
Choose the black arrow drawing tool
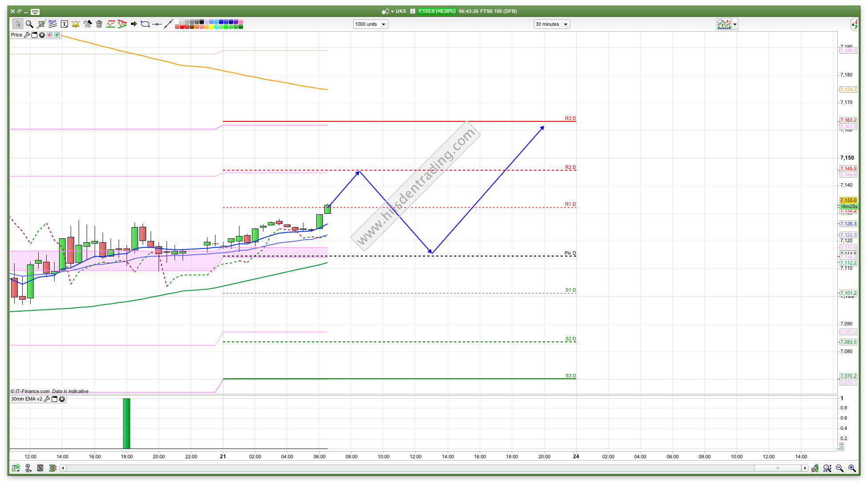click(134, 24)
